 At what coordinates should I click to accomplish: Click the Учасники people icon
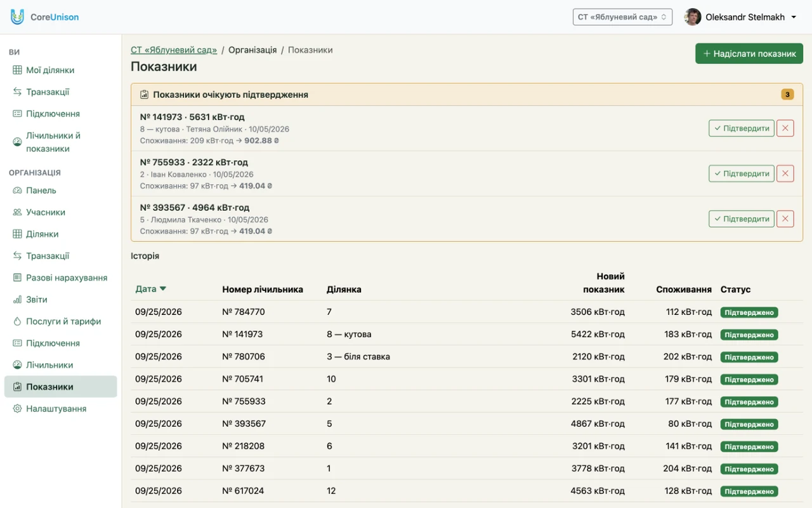pos(17,212)
